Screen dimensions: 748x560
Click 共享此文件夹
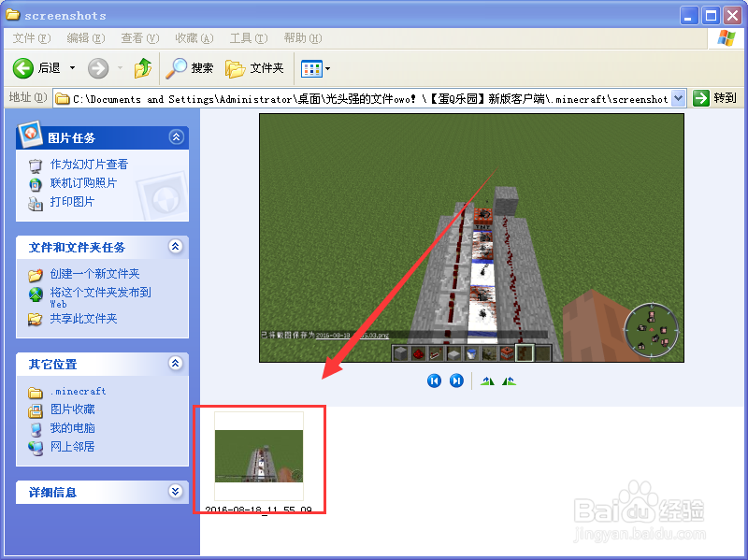coord(83,319)
